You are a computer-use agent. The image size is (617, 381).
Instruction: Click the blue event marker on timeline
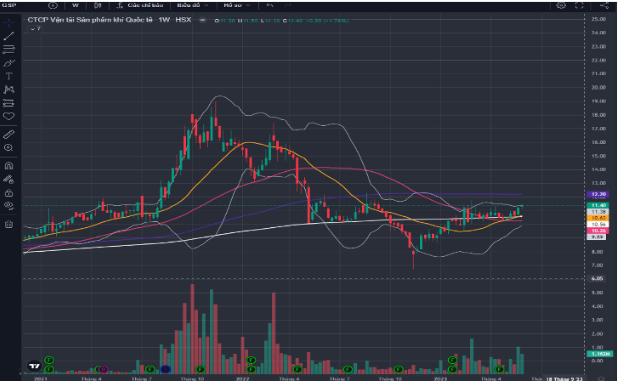coord(165,369)
